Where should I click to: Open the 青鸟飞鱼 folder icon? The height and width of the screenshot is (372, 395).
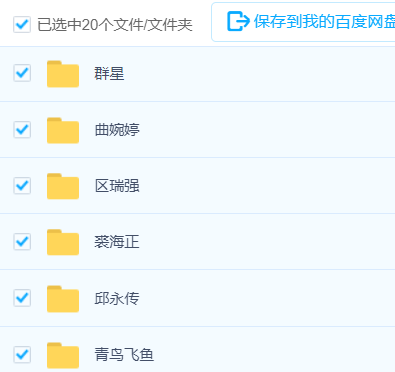(63, 355)
